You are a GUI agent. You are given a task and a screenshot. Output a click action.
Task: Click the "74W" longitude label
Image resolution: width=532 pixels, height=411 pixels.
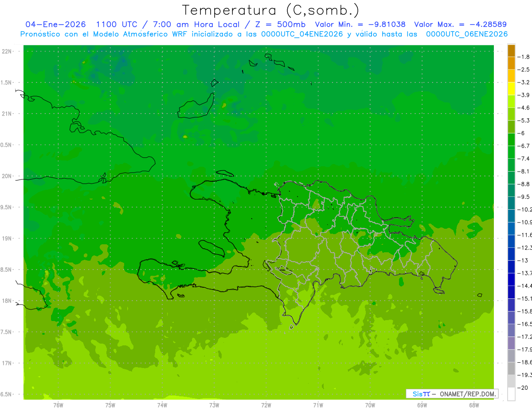[x=162, y=405]
